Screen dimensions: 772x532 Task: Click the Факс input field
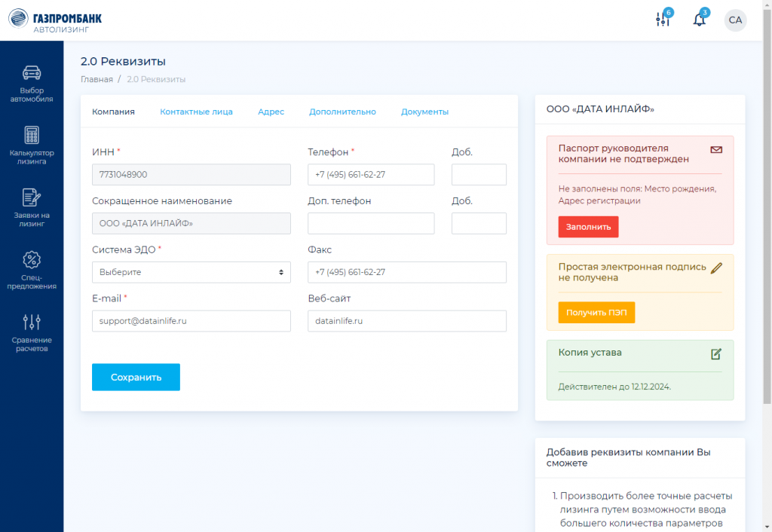coord(406,272)
